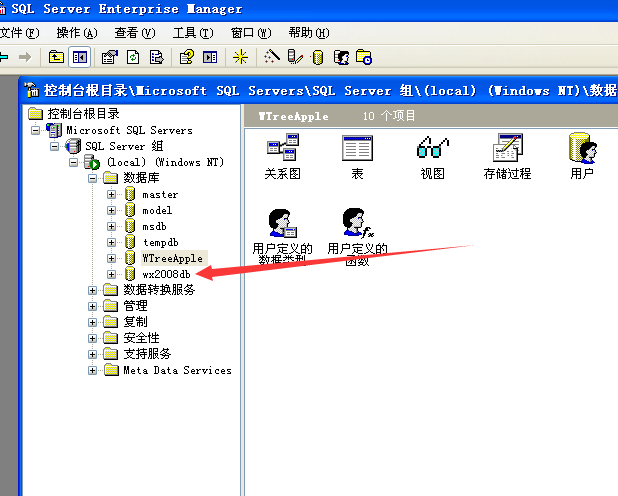The image size is (618, 496).
Task: Expand the 复制 folder
Action: pyautogui.click(x=92, y=322)
